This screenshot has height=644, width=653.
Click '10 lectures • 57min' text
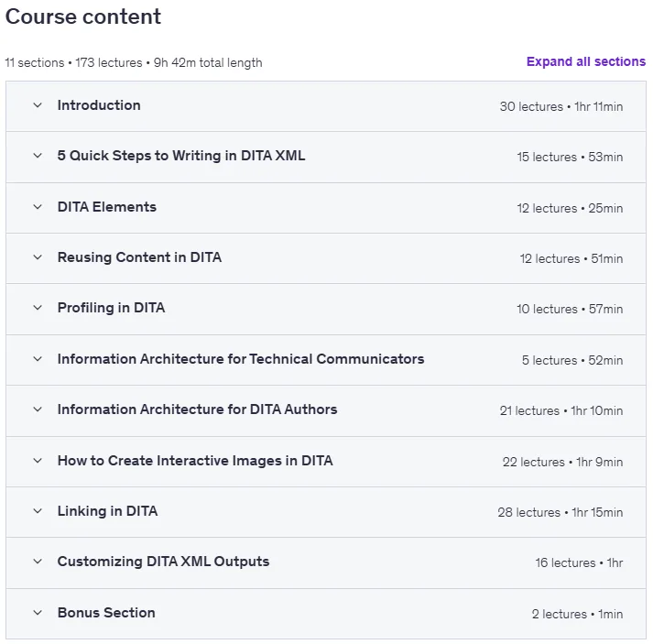click(x=571, y=309)
